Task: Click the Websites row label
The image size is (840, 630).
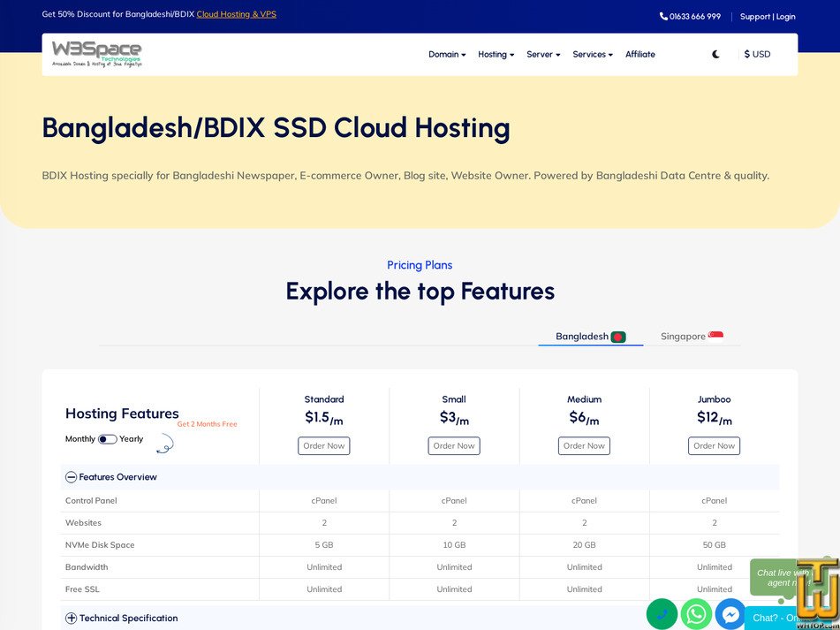Action: 83,522
